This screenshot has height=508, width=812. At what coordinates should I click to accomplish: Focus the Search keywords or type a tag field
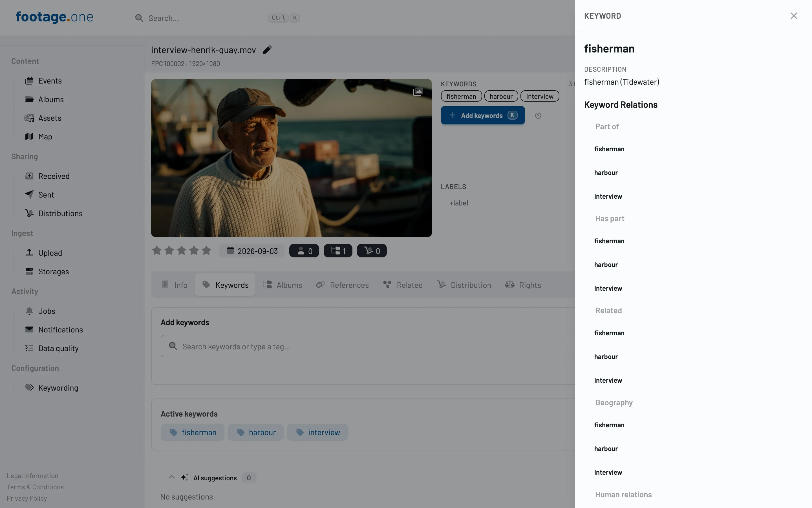(x=368, y=346)
